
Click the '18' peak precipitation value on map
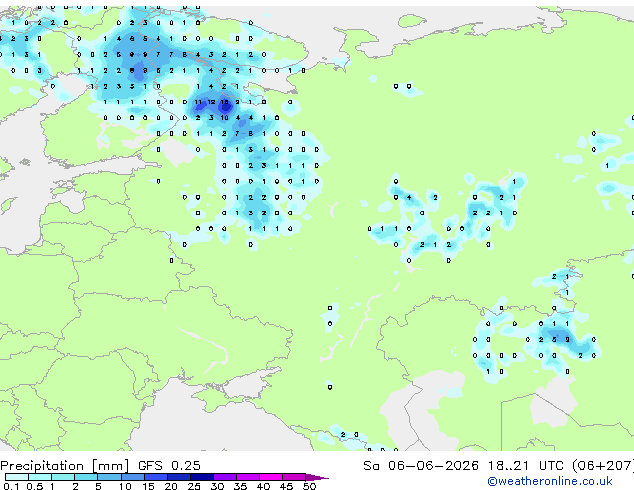[224, 102]
